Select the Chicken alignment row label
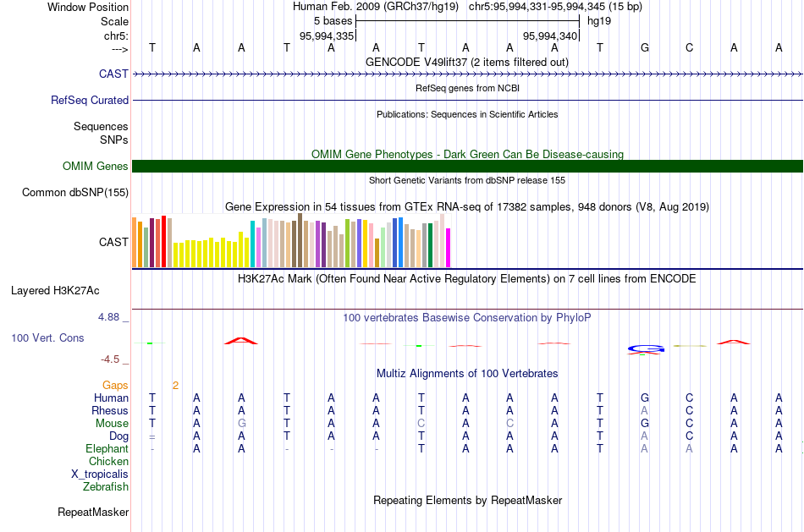 [x=108, y=462]
